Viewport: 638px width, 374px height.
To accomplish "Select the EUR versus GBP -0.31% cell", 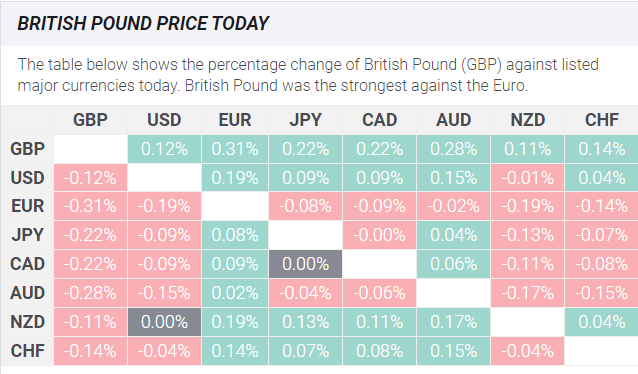I will (x=90, y=206).
